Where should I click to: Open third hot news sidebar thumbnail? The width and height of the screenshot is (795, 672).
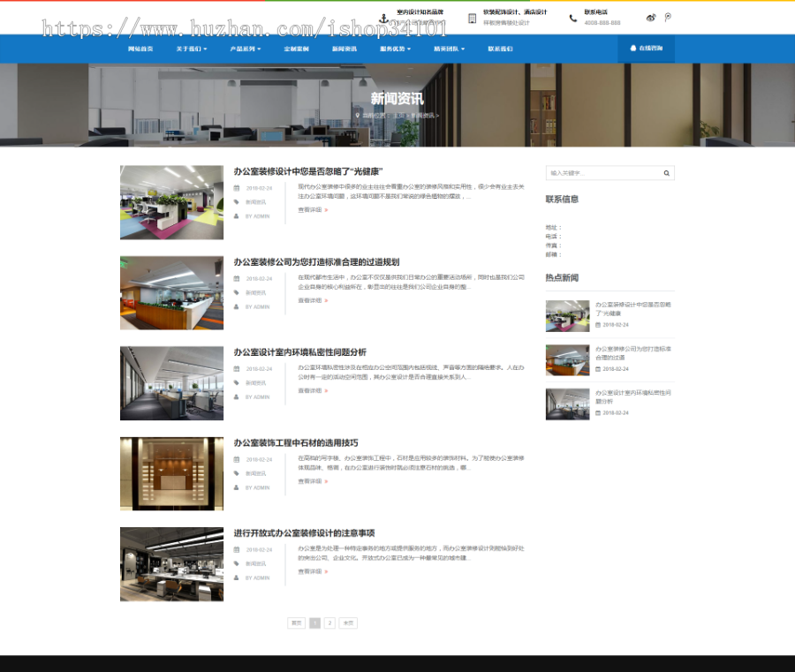(x=567, y=404)
